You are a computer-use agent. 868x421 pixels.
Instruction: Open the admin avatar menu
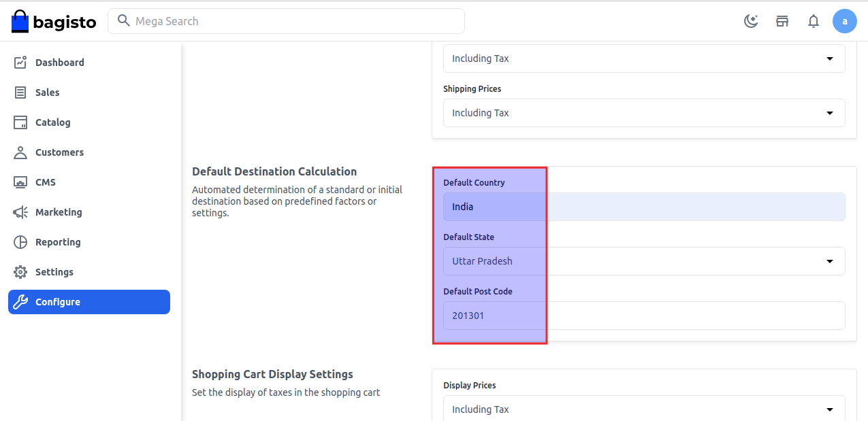tap(845, 21)
